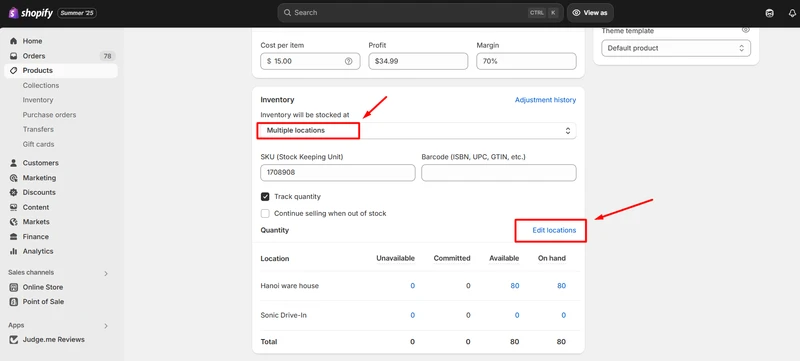Image resolution: width=800 pixels, height=361 pixels.
Task: Click the Content icon in sidebar
Action: coord(14,208)
